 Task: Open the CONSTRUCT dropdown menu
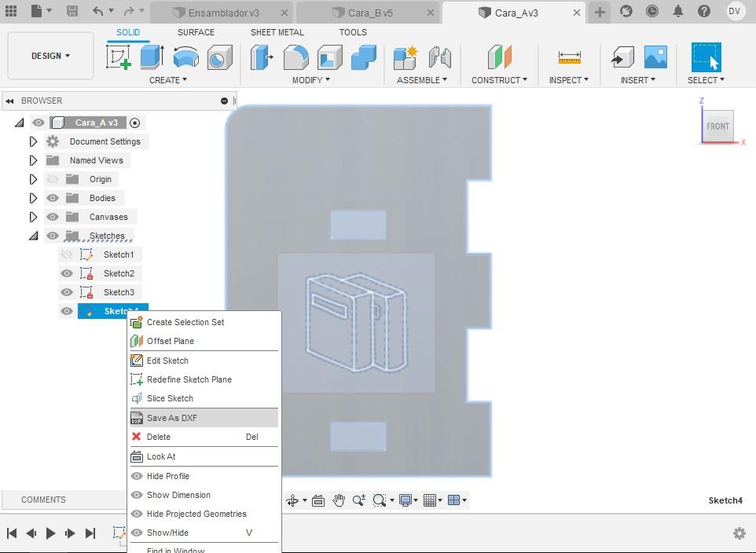click(x=500, y=80)
